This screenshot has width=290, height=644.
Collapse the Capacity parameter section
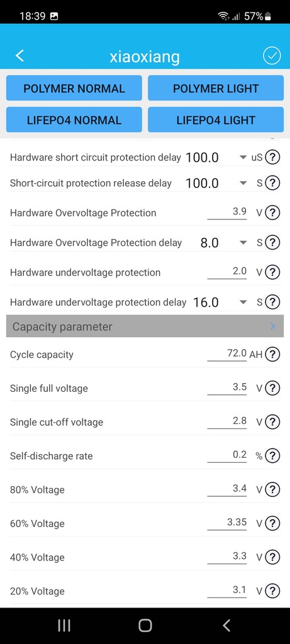point(145,326)
